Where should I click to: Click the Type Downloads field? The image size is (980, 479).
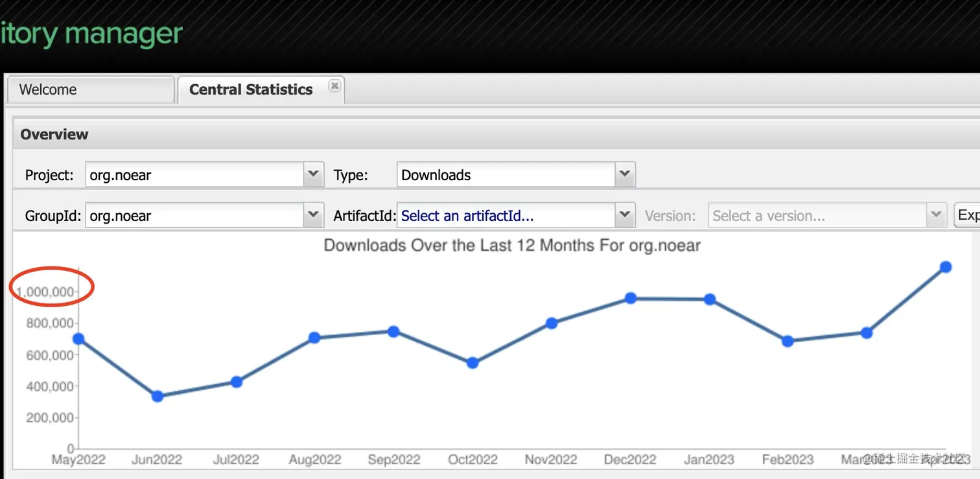point(506,175)
